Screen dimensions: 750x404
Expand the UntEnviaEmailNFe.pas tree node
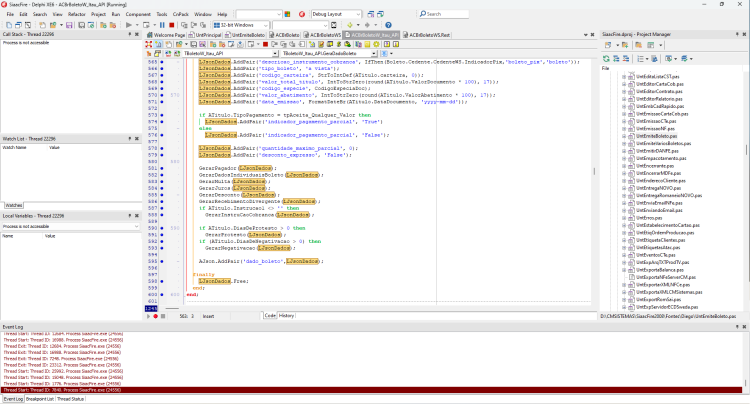[624, 203]
